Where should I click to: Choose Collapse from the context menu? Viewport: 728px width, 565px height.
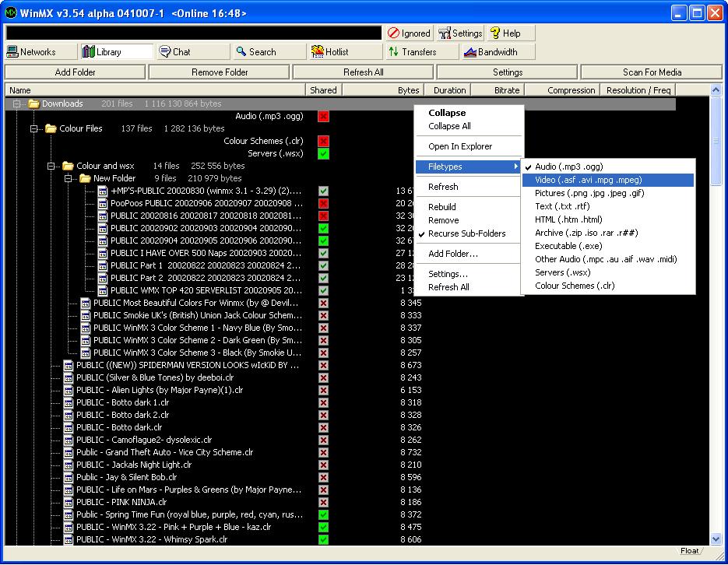click(x=469, y=113)
